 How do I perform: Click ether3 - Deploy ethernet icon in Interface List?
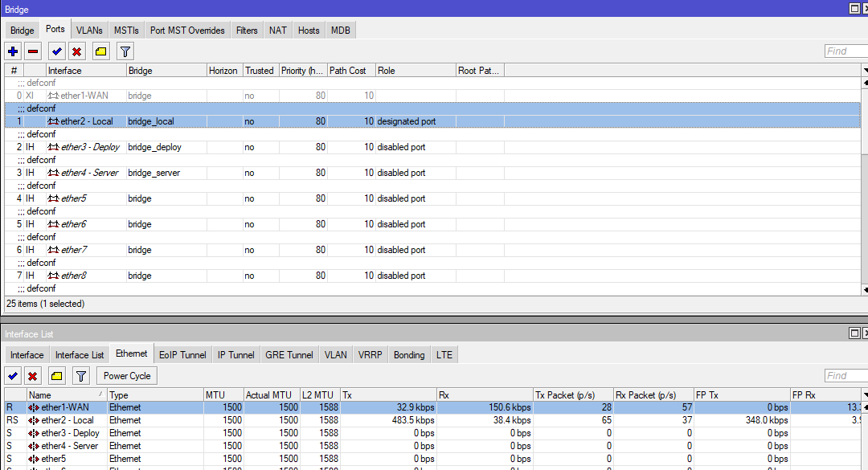click(x=34, y=433)
